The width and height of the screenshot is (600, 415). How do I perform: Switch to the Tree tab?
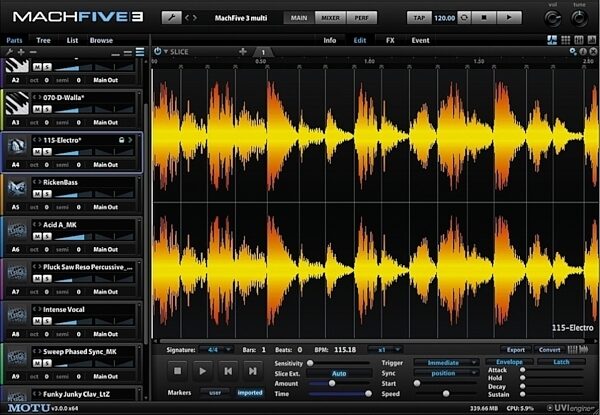coord(43,40)
